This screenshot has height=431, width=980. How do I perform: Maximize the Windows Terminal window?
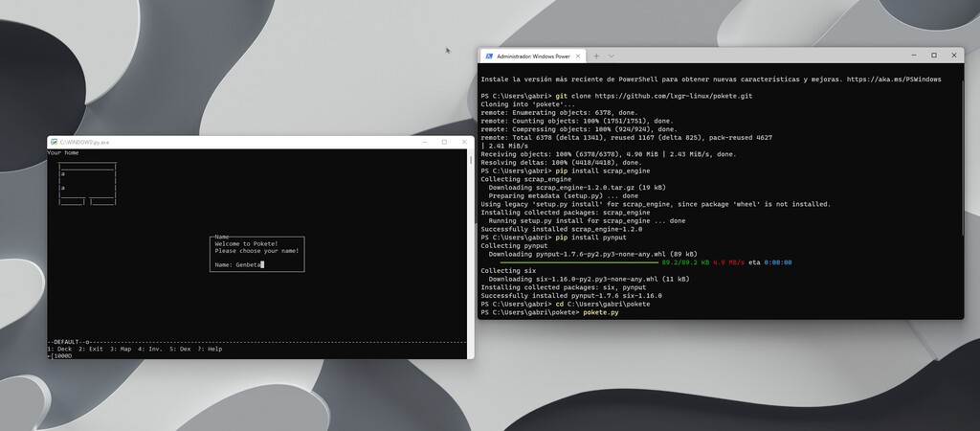tap(934, 56)
